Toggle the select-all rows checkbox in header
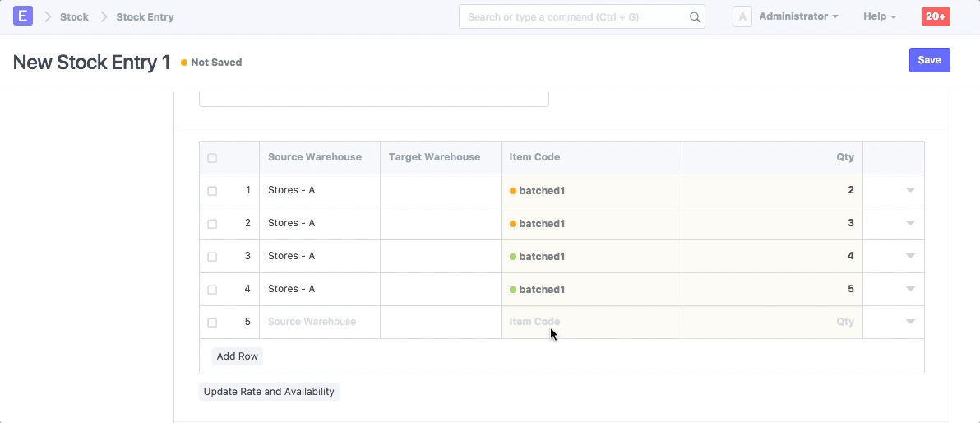This screenshot has height=423, width=980. pos(212,158)
